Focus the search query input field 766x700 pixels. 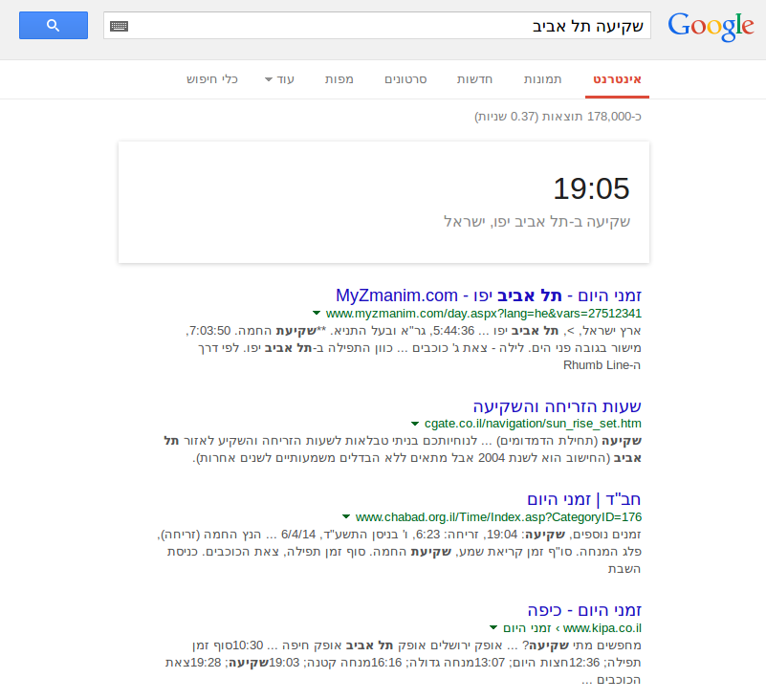tap(377, 26)
